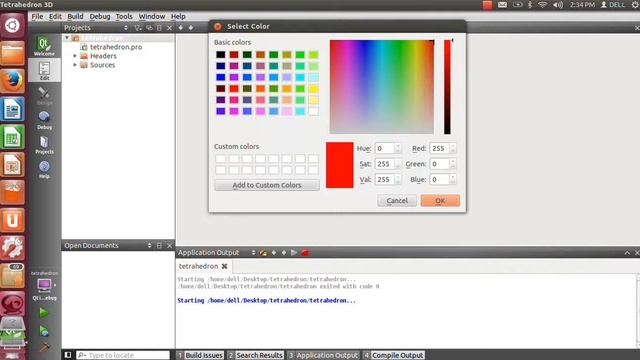Select the tetrahedron Qt debug kit selector

point(44,285)
